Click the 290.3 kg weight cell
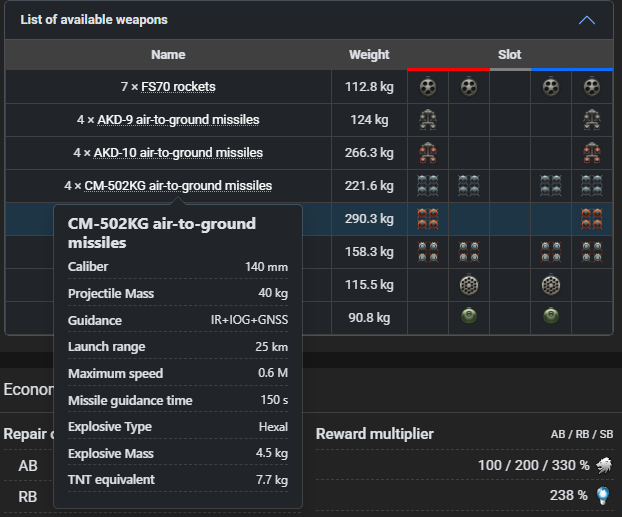 [369, 219]
